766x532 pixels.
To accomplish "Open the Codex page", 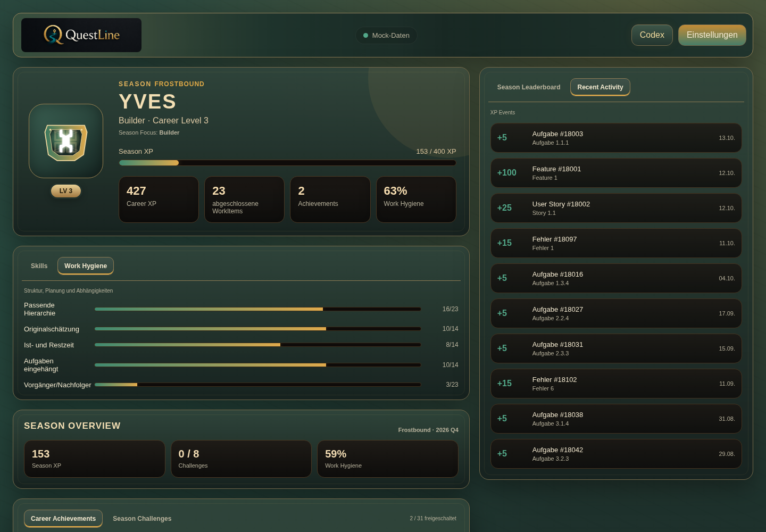I will pyautogui.click(x=652, y=35).
